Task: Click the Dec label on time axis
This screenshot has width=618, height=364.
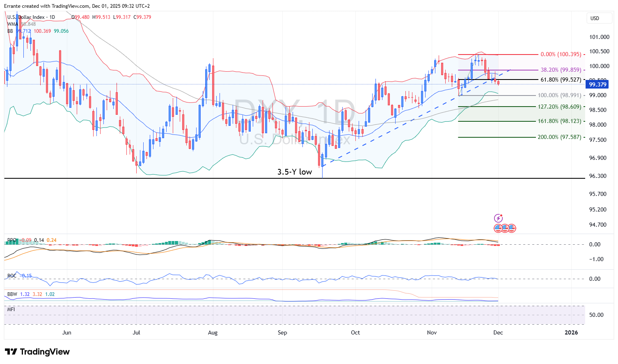Action: pyautogui.click(x=498, y=332)
